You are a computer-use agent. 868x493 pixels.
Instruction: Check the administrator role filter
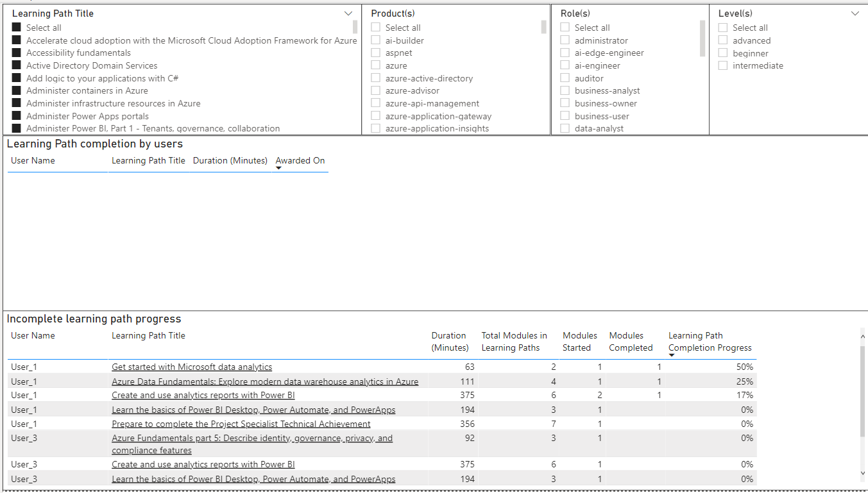click(x=565, y=40)
